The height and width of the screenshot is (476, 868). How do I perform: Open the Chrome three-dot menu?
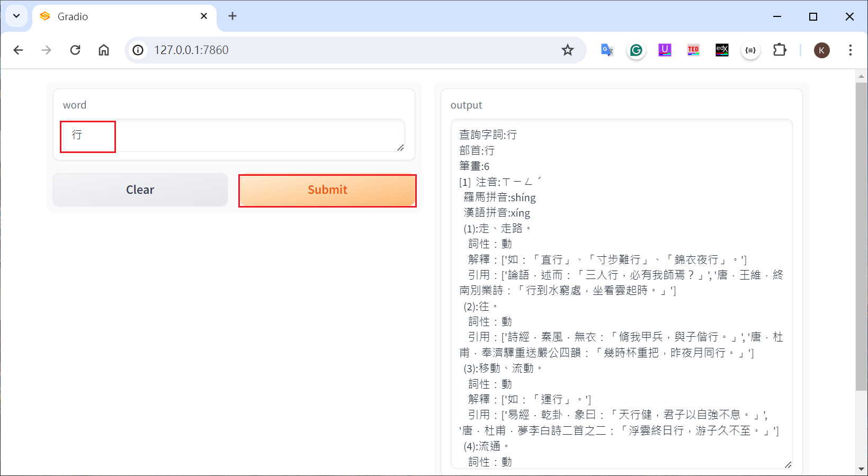coord(850,50)
